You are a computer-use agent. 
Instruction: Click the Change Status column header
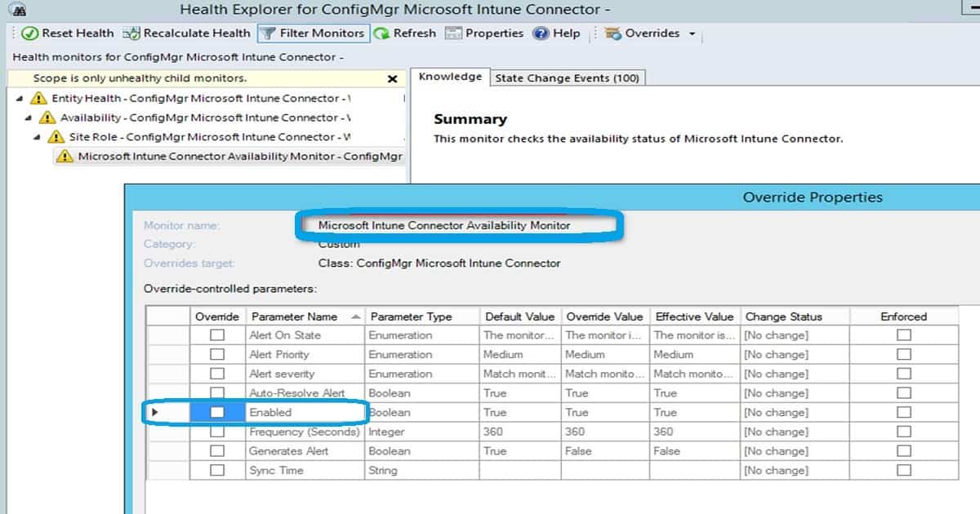(x=794, y=317)
